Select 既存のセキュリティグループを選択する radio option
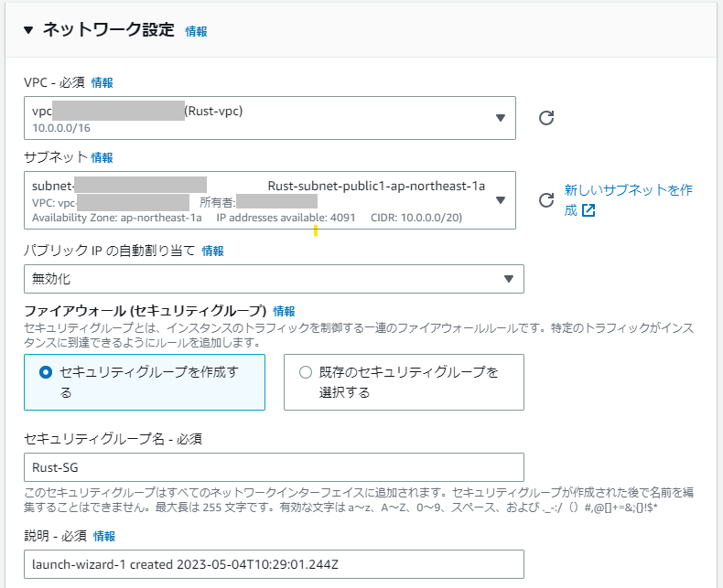This screenshot has width=723, height=588. [x=306, y=372]
